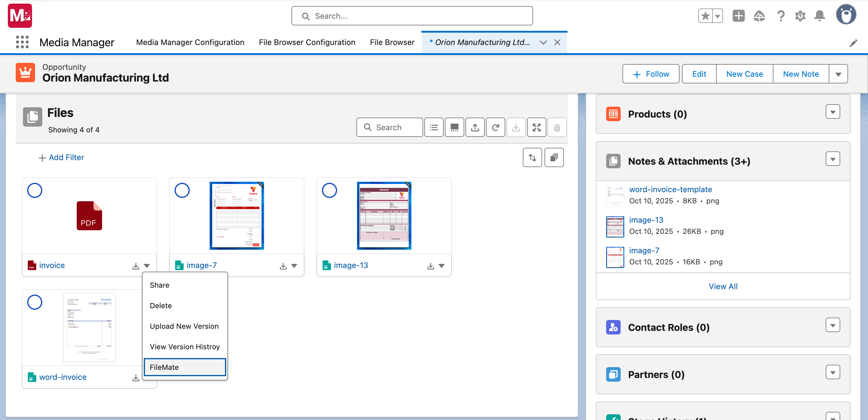Viewport: 868px width, 420px height.
Task: Open image-13 card actions dropdown arrow
Action: [442, 266]
